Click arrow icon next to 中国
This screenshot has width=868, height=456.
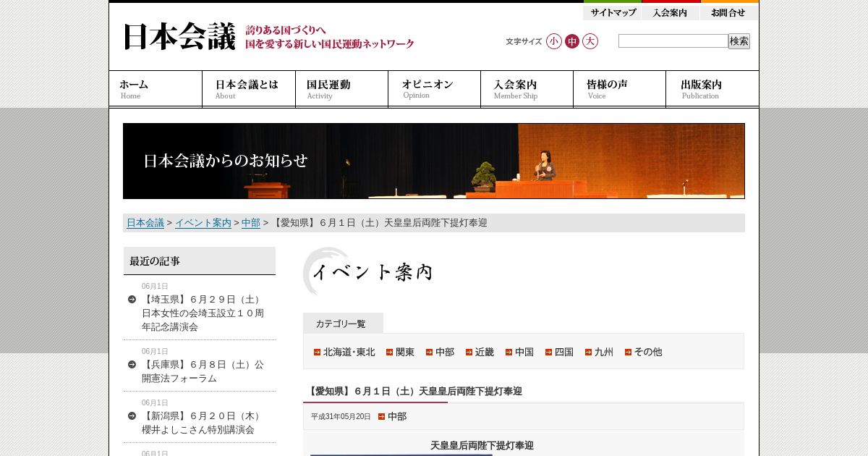point(509,352)
